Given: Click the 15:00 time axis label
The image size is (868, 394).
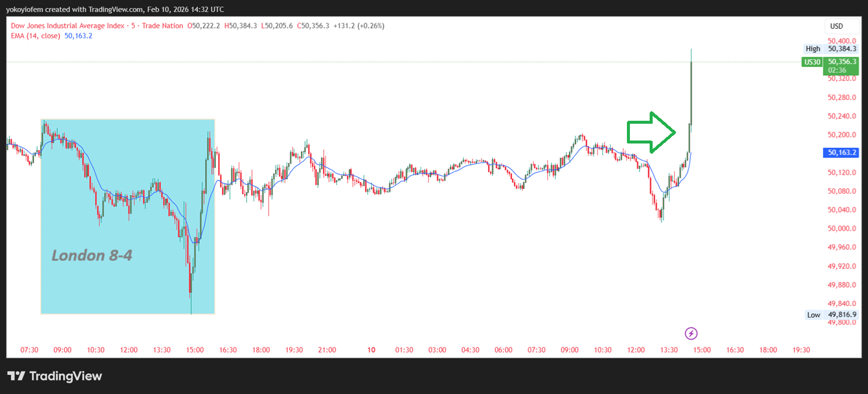Looking at the screenshot, I should point(195,350).
